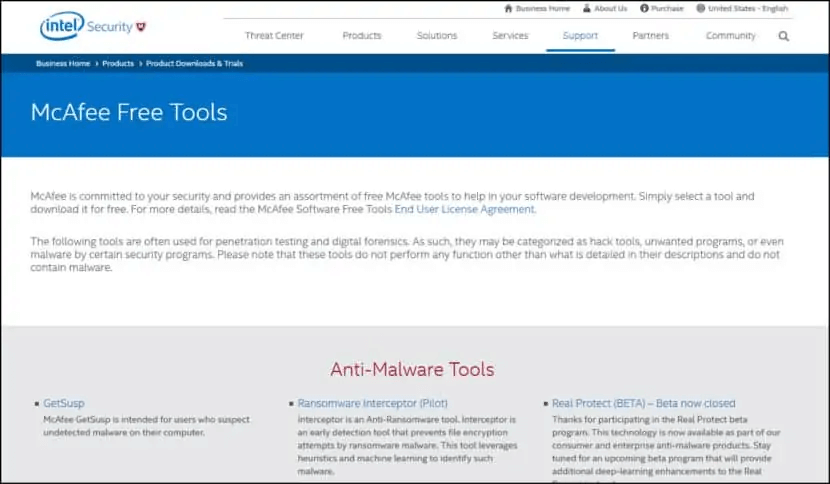Open the search magnifier icon
Screen dimensions: 830x484
click(784, 36)
